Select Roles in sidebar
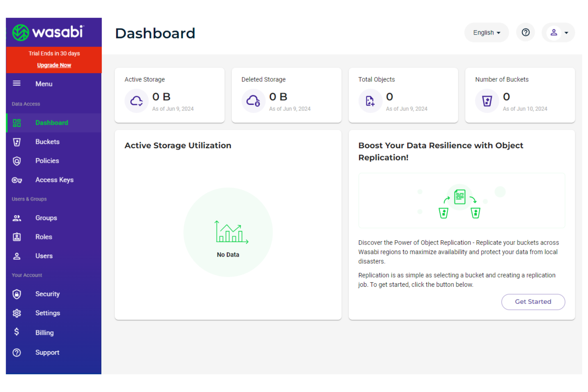Image resolution: width=588 pixels, height=392 pixels. tap(54, 237)
